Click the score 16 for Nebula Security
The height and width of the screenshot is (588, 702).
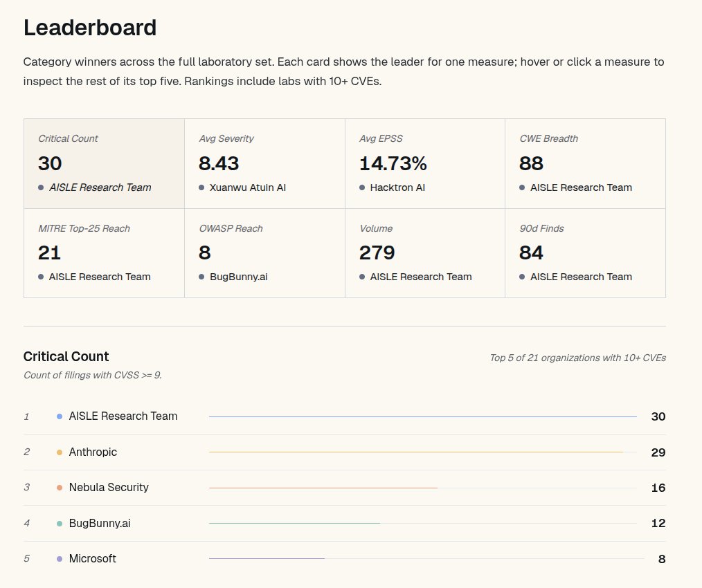click(658, 488)
